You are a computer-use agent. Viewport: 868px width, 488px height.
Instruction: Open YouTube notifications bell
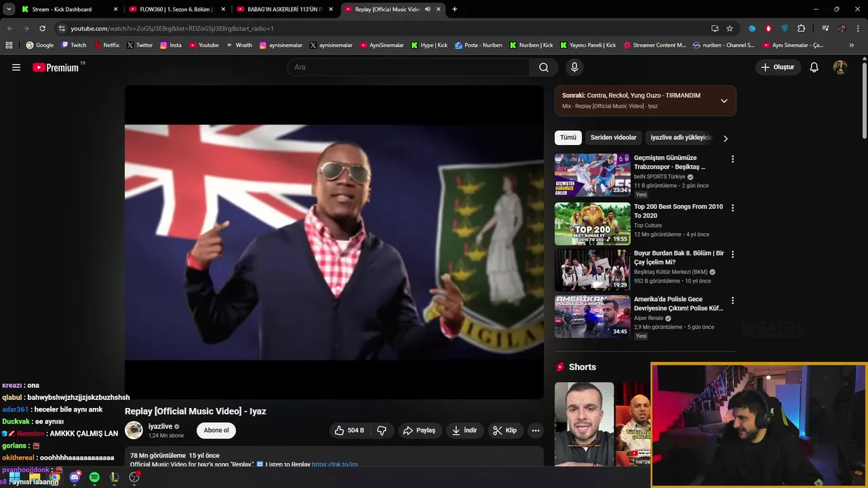tap(814, 67)
